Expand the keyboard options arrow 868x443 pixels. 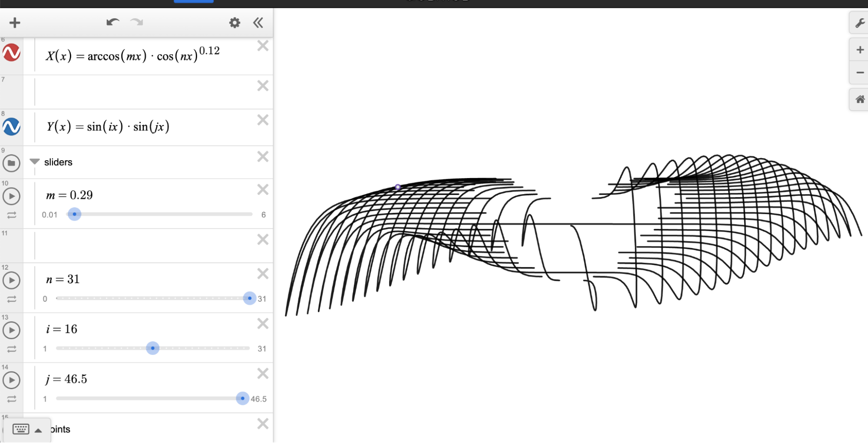[38, 430]
